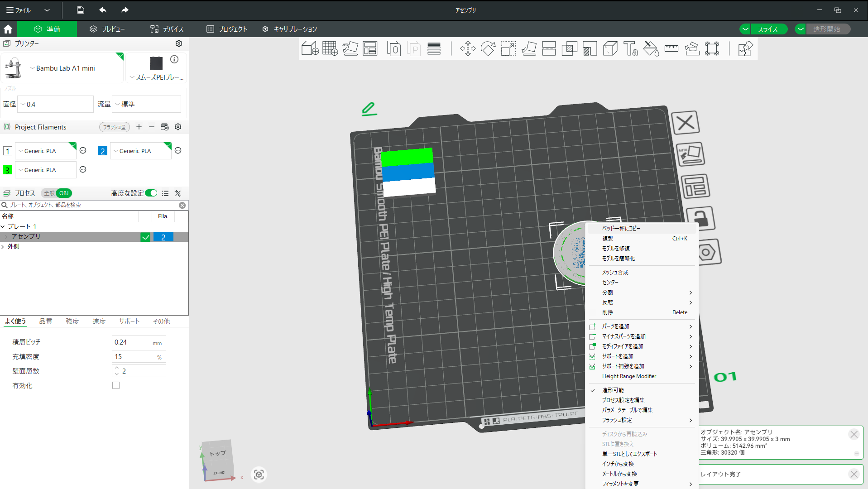Toggle the 造形可能 option in the context menu

pyautogui.click(x=613, y=390)
